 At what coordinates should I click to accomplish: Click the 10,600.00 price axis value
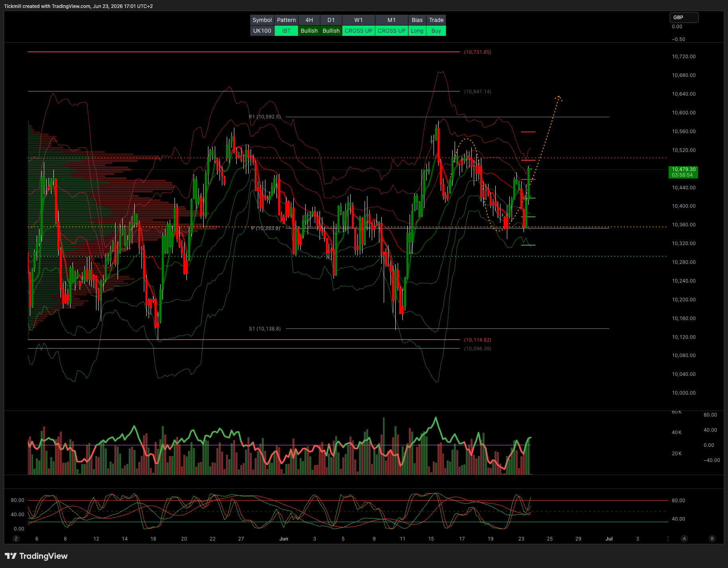point(684,113)
